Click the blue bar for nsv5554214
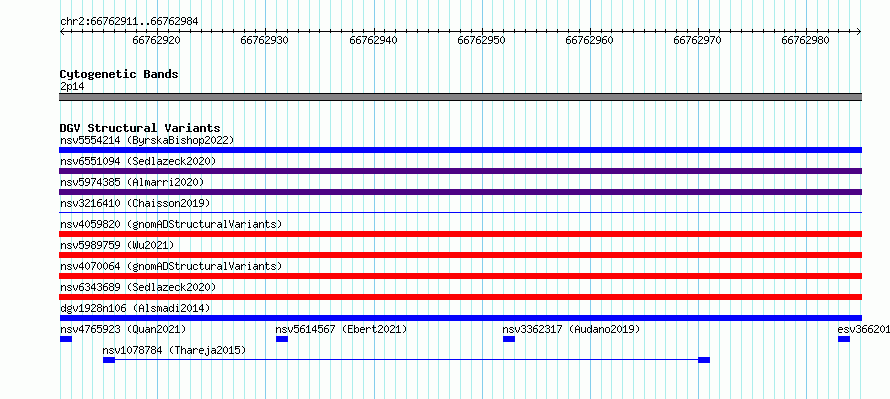890x399 pixels. tap(460, 150)
